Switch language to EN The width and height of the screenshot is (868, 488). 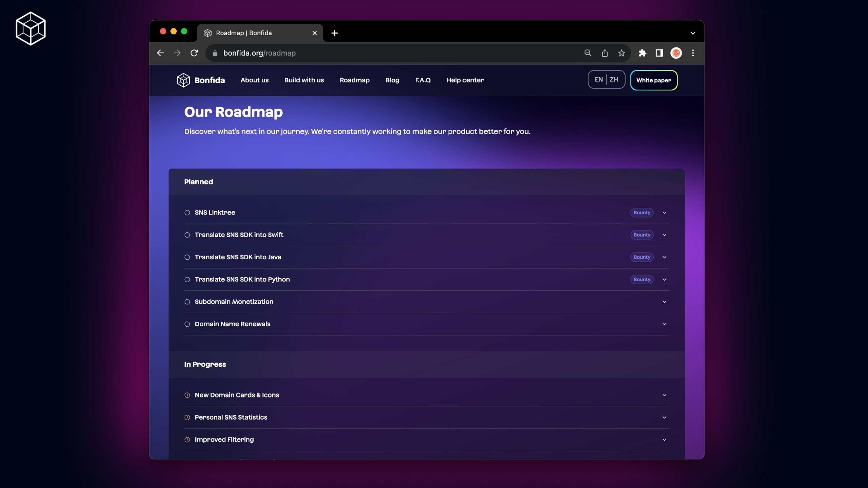coord(598,79)
